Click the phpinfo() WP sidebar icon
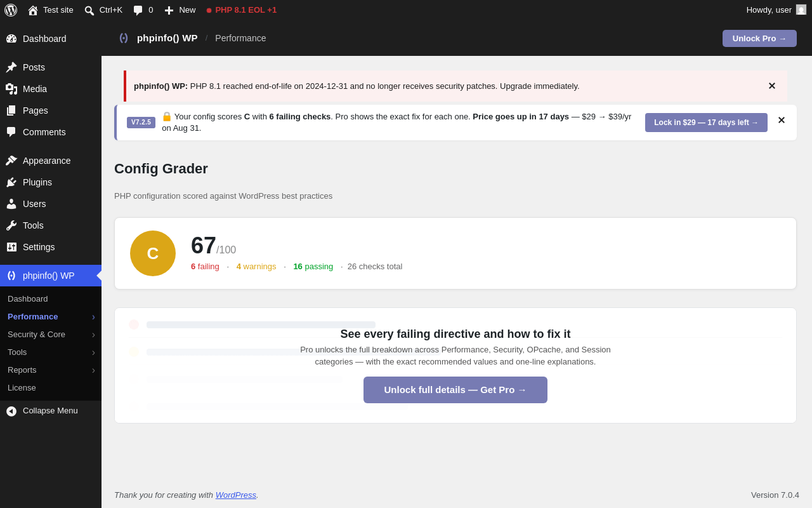Screen dimensions: 812x508 [x=11, y=276]
